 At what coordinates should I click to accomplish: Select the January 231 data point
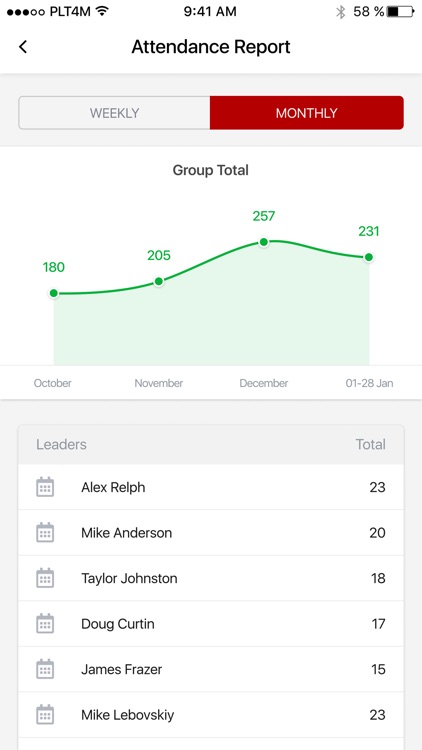(x=368, y=257)
